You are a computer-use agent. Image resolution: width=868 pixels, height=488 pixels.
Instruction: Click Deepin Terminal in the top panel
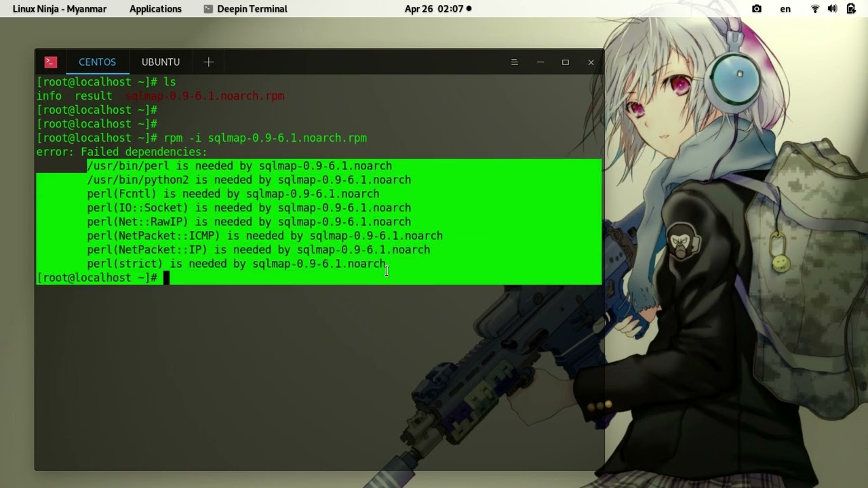coord(245,9)
